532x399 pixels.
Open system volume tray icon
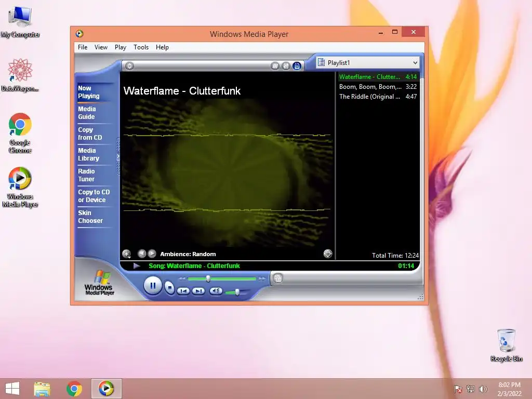point(483,389)
